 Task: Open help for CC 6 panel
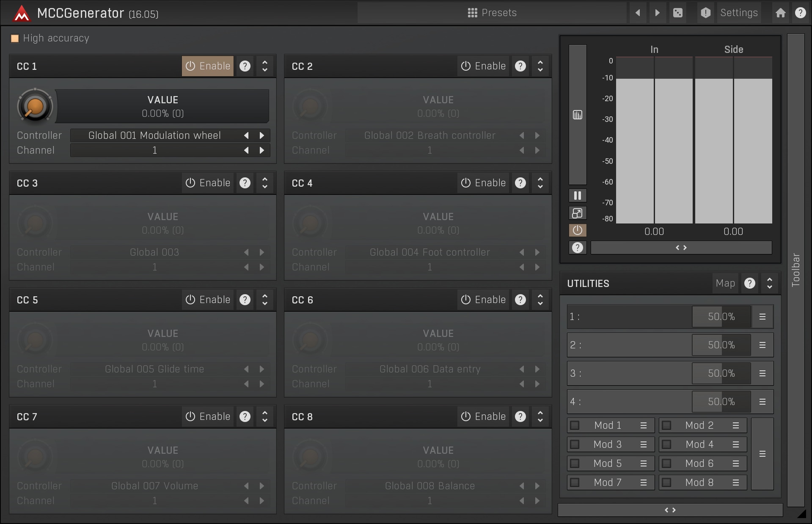[x=520, y=300]
